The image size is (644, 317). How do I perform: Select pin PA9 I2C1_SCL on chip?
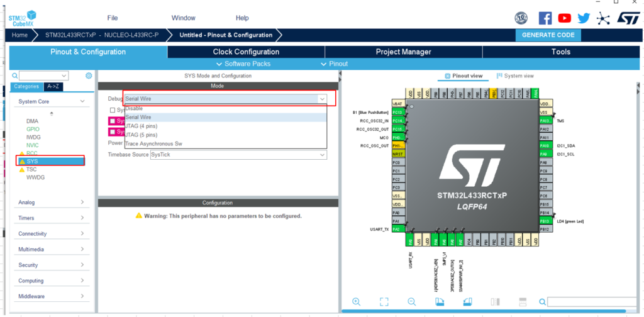(x=545, y=154)
